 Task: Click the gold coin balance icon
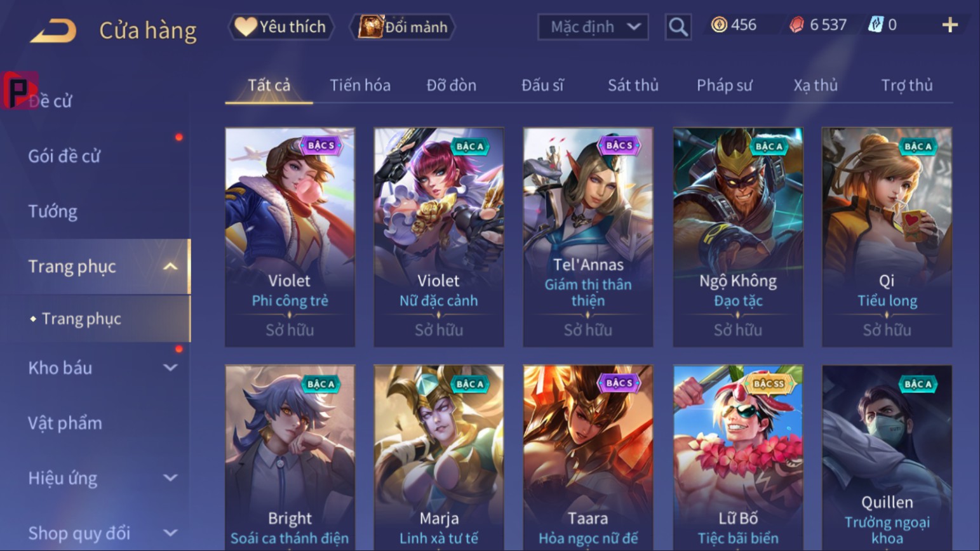coord(719,25)
